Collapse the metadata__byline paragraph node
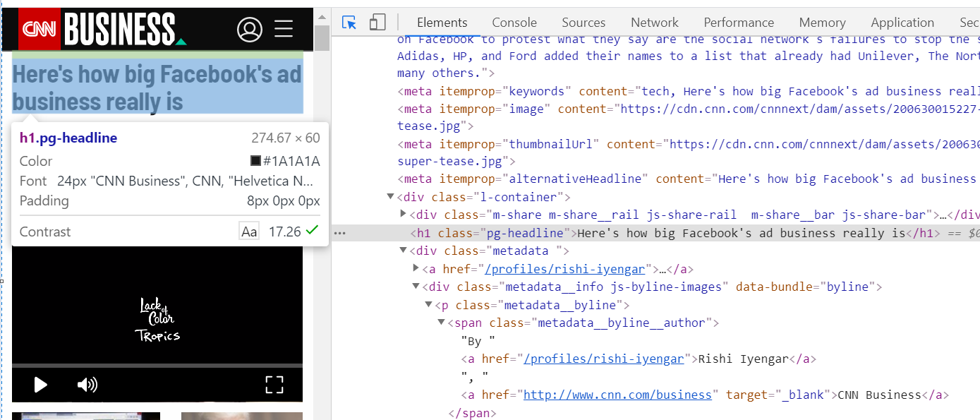The height and width of the screenshot is (420, 980). click(428, 305)
